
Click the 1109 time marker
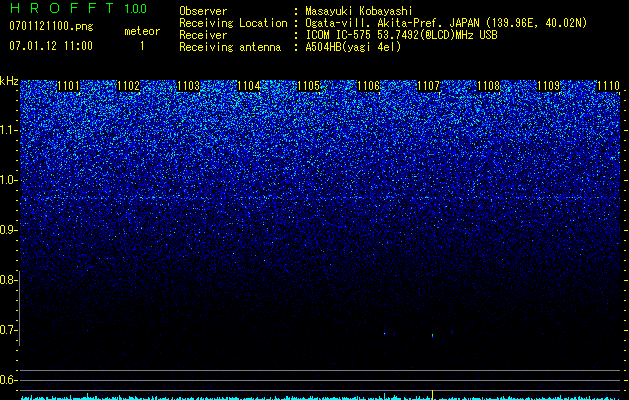click(548, 86)
